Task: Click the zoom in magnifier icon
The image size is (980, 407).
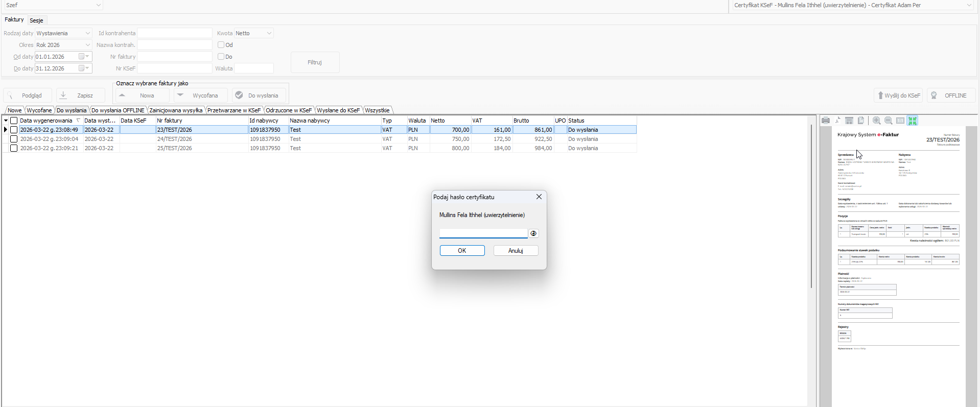Action: tap(876, 121)
